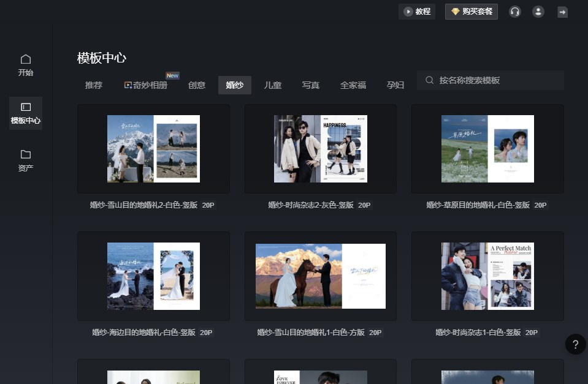Open customer support headset icon
This screenshot has width=588, height=384.
point(515,12)
